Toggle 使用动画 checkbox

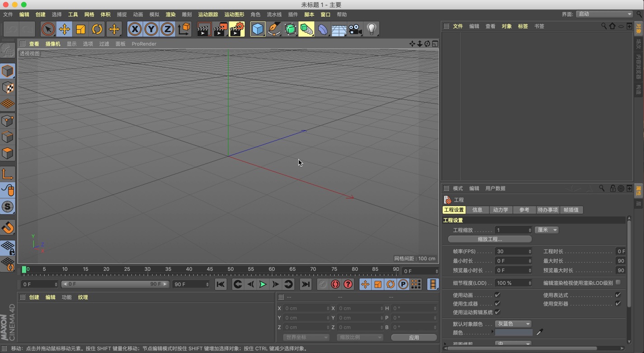click(x=498, y=295)
